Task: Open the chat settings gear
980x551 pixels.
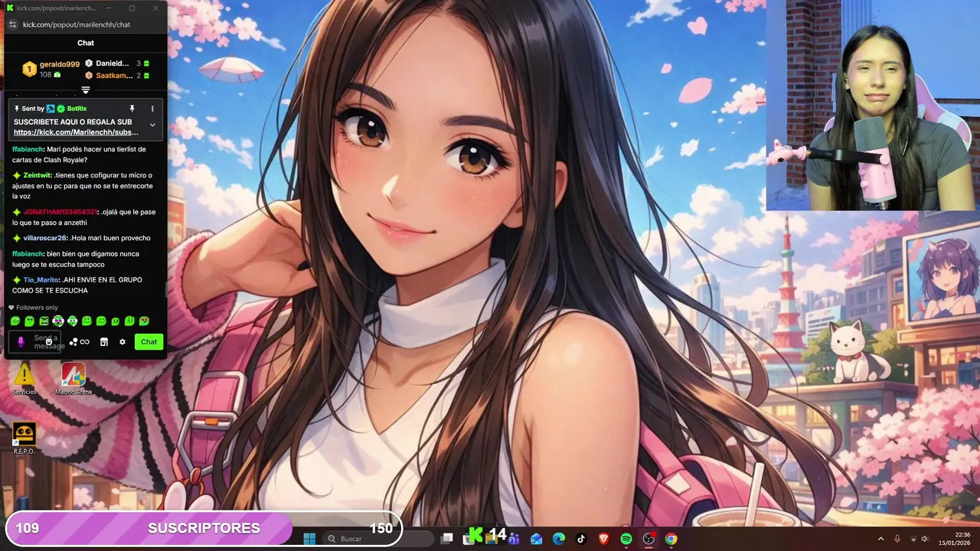Action: [x=122, y=342]
